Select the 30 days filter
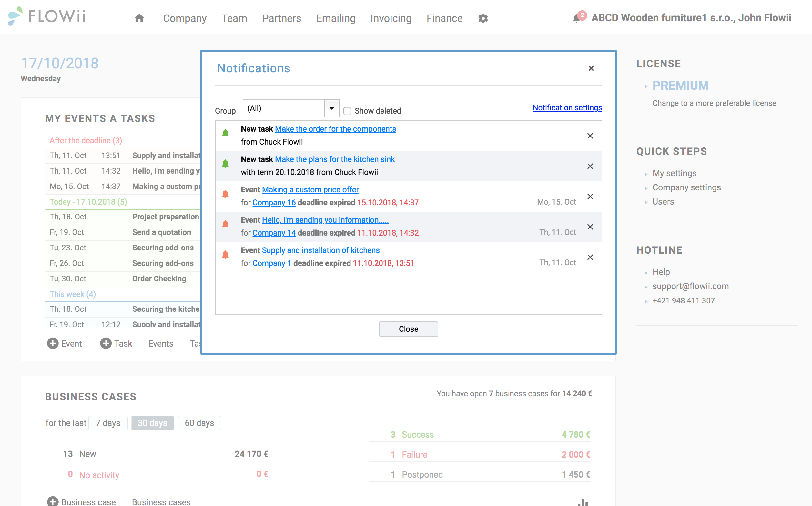Image resolution: width=812 pixels, height=506 pixels. (152, 423)
